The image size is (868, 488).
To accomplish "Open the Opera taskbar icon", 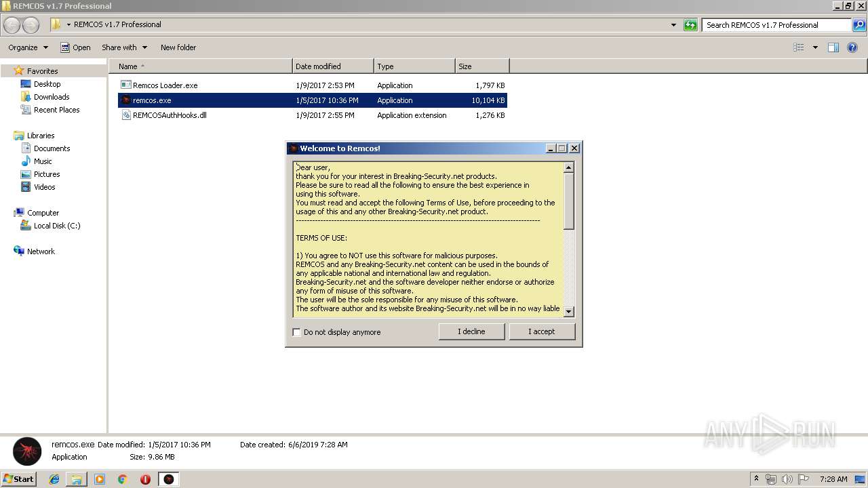I will tap(145, 479).
